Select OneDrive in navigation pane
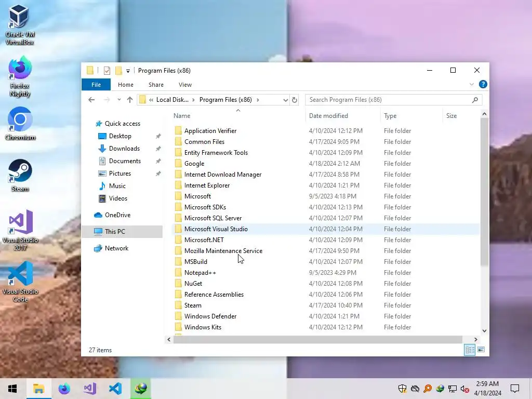The width and height of the screenshot is (532, 399). click(x=117, y=215)
